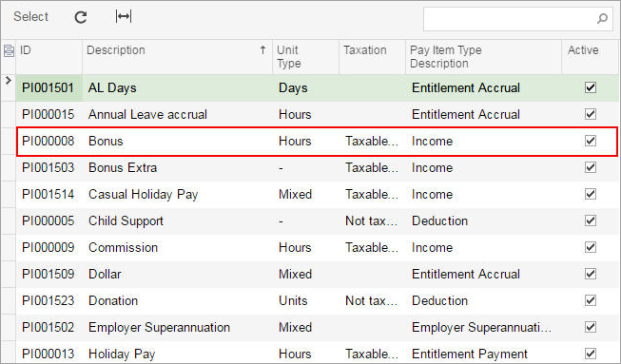
Task: Click the Taxation column header
Action: 372,57
